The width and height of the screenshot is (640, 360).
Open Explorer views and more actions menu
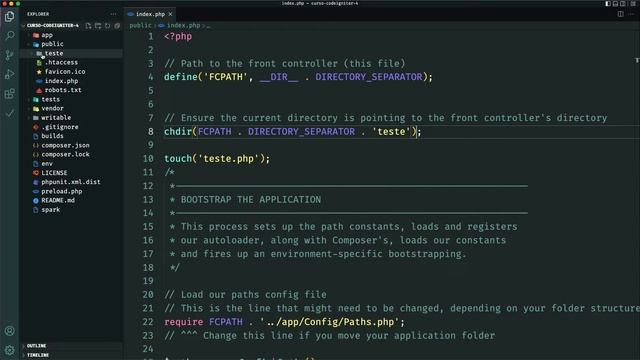coord(113,14)
